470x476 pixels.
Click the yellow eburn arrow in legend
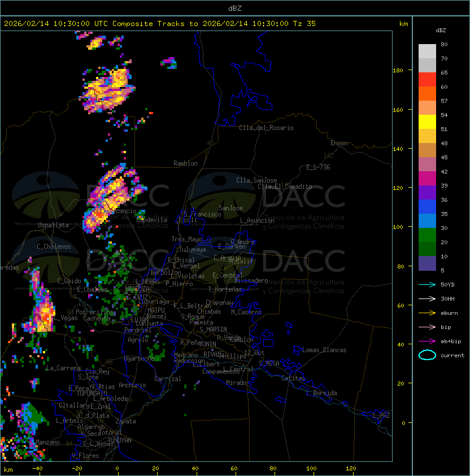tap(427, 313)
